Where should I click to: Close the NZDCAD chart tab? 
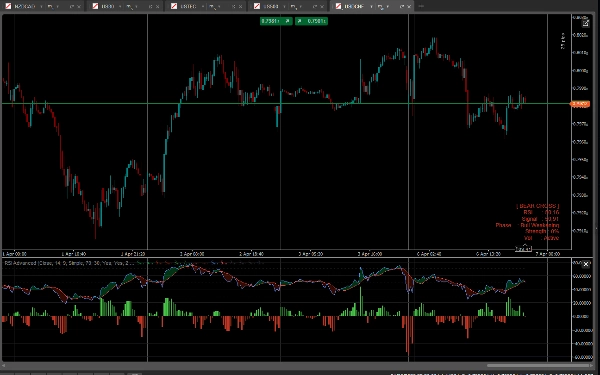tap(79, 7)
